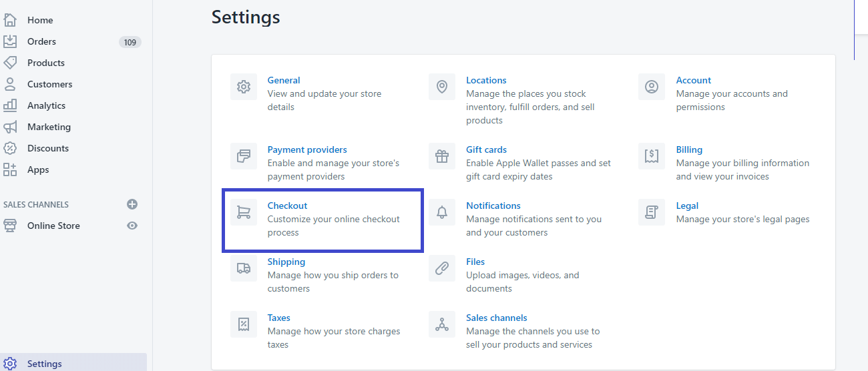The height and width of the screenshot is (371, 868).
Task: Click the Checkout cart icon
Action: [244, 212]
